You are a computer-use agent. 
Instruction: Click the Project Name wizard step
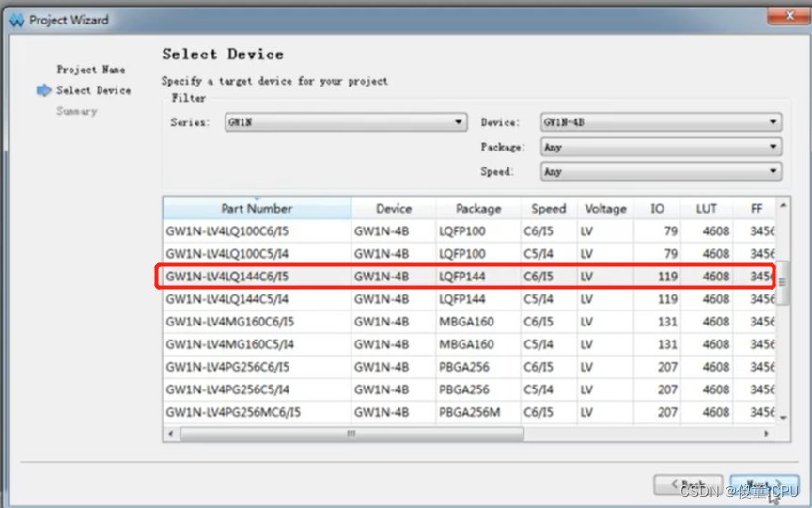point(90,70)
